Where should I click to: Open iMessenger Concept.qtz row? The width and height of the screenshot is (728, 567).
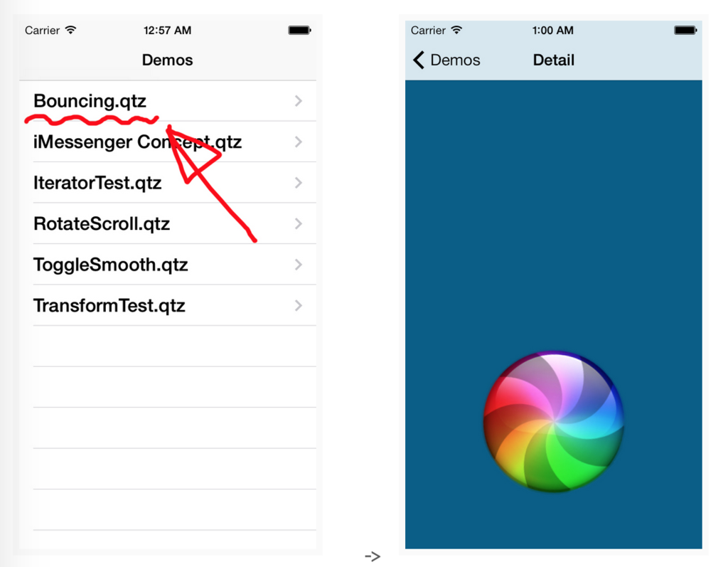tap(168, 142)
